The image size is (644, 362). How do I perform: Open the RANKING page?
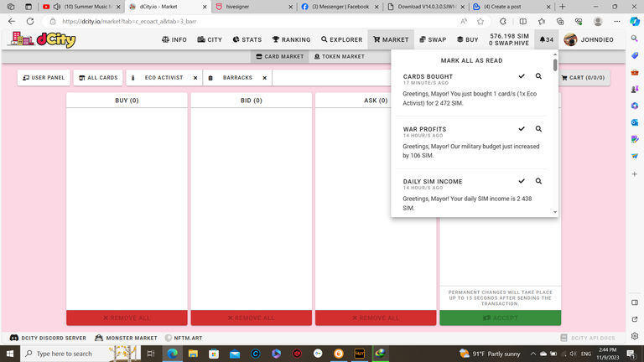tap(291, 40)
